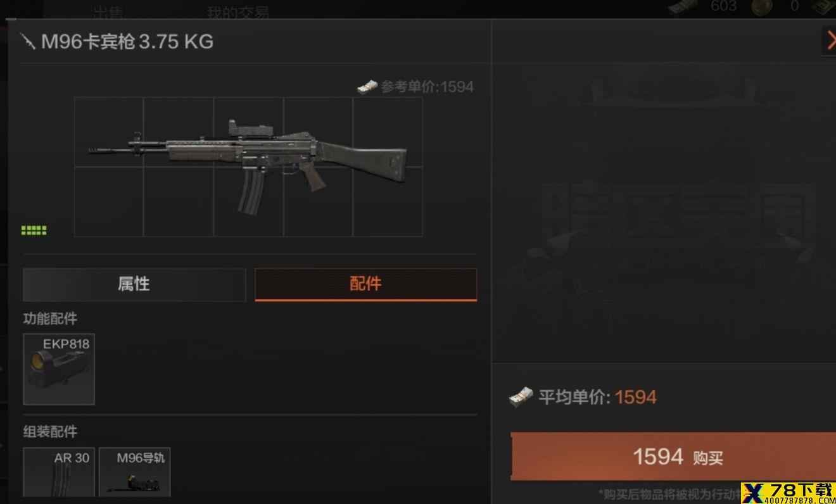
Task: Switch to the 配件 tab
Action: pyautogui.click(x=366, y=284)
